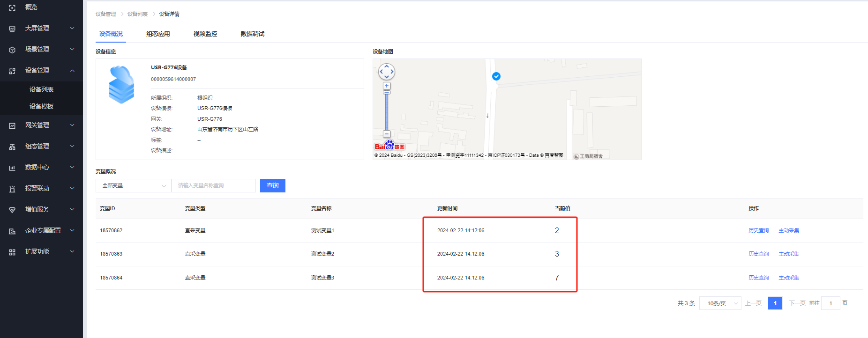Click the 数据中心 chart icon
868x338 pixels.
[12, 168]
